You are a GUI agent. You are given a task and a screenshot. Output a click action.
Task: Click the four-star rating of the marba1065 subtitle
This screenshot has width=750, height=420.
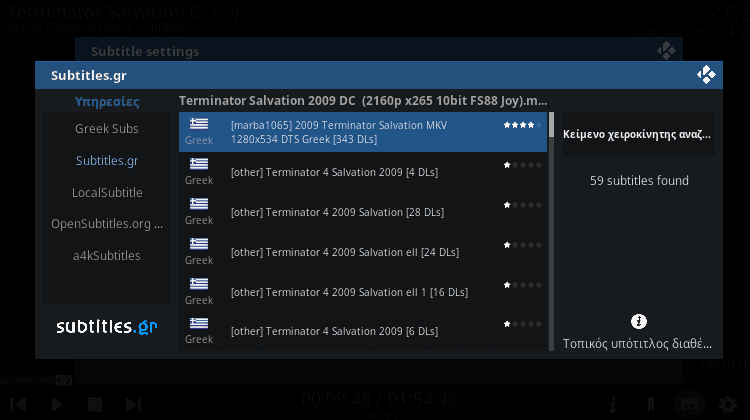[x=522, y=125]
